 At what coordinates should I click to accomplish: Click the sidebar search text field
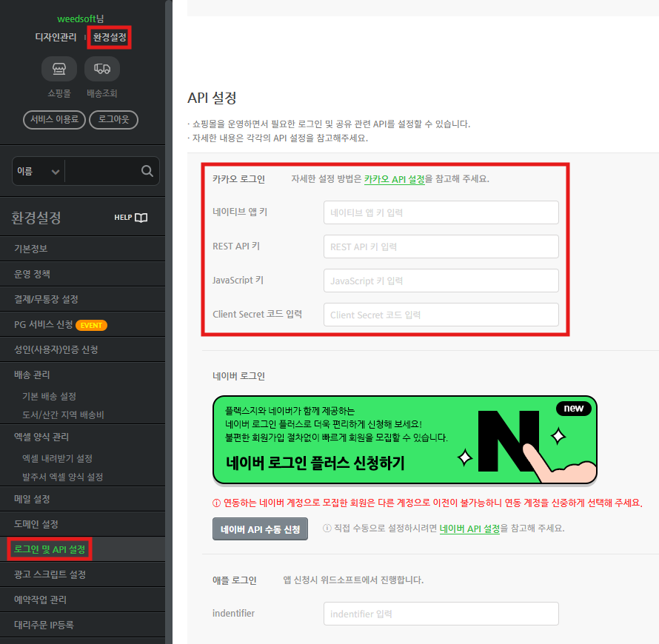103,172
